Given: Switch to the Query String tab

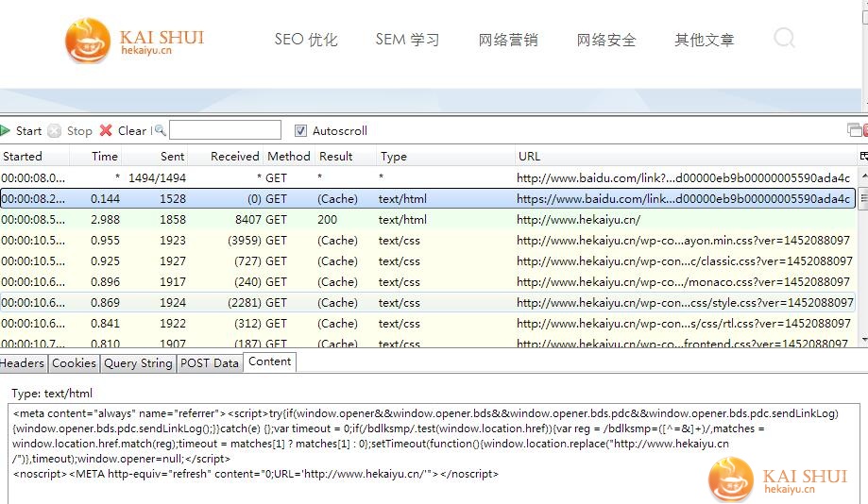Looking at the screenshot, I should 138,363.
